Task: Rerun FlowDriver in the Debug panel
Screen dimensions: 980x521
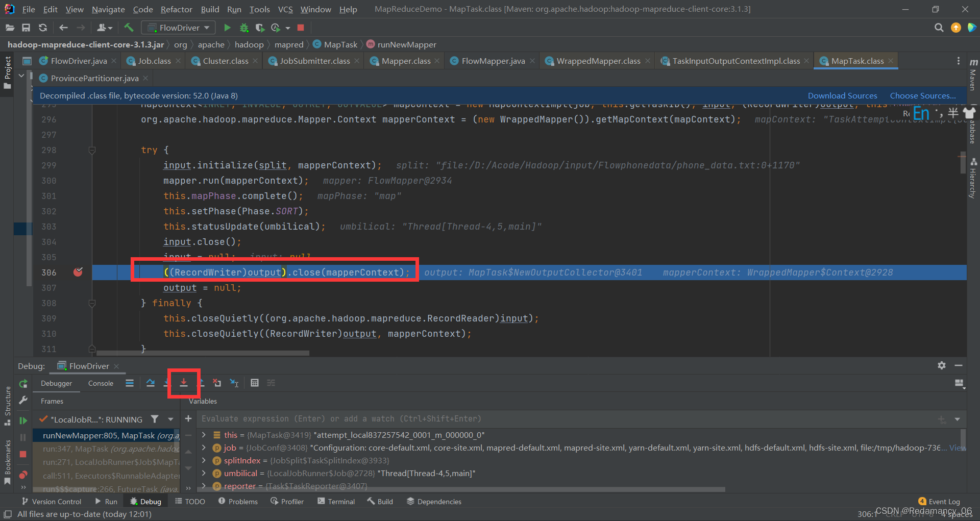Action: (x=23, y=384)
